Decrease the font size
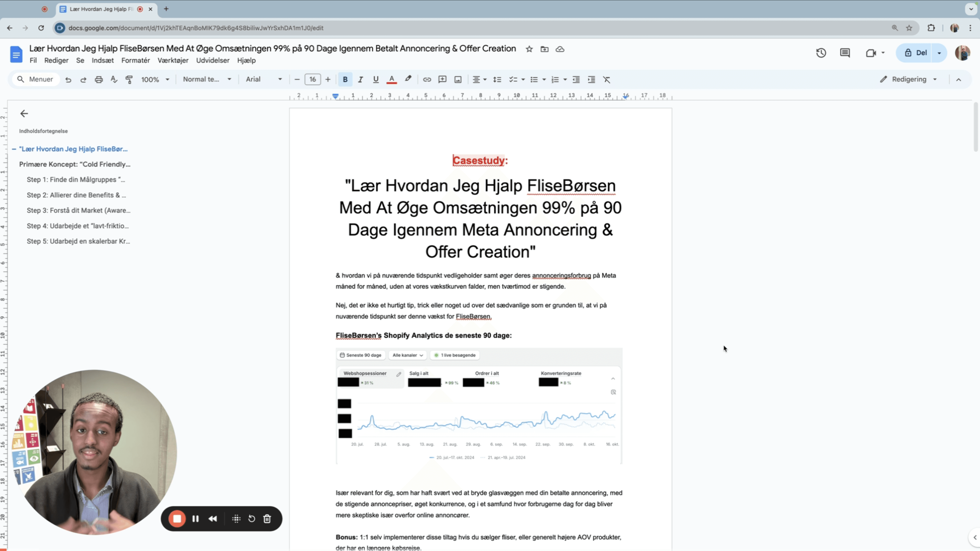This screenshot has width=980, height=551. [x=297, y=79]
